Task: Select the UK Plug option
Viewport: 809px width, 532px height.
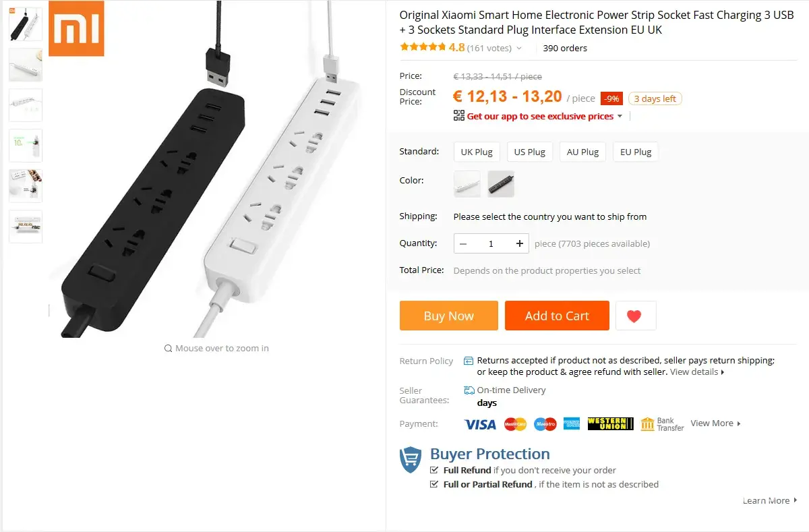Action: pyautogui.click(x=477, y=152)
